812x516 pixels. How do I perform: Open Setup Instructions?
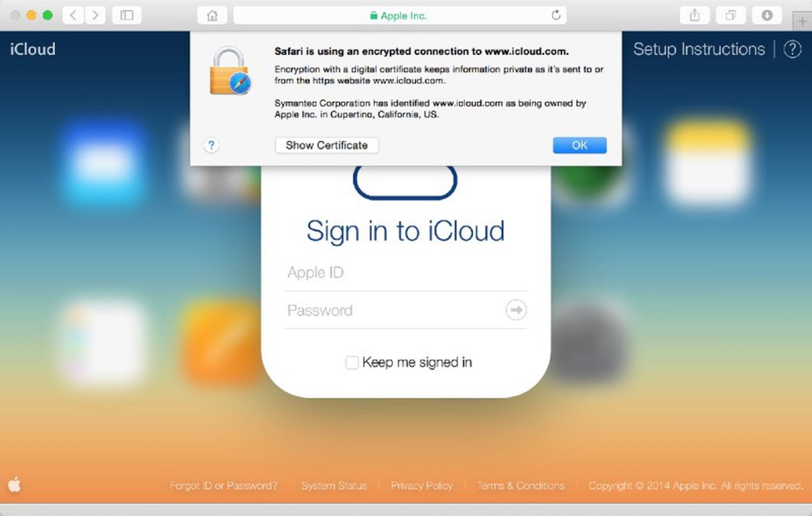[x=699, y=49]
